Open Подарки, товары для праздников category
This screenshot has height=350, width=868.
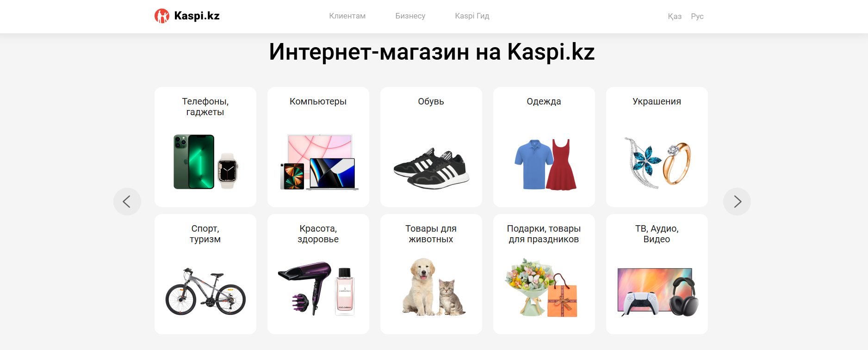coord(544,274)
